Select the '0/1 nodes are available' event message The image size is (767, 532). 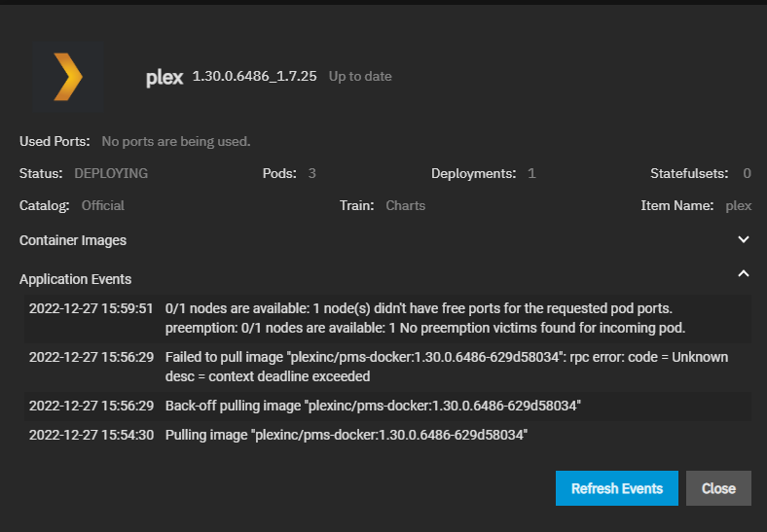coord(425,318)
